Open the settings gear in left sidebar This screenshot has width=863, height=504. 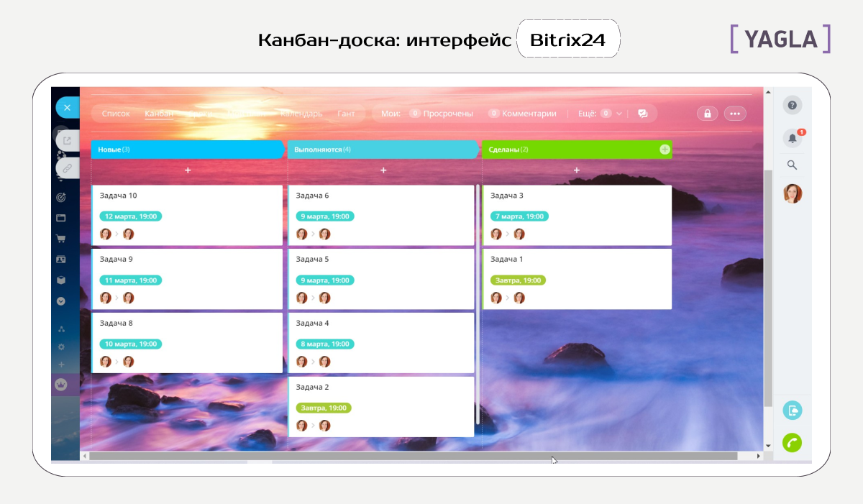(61, 347)
